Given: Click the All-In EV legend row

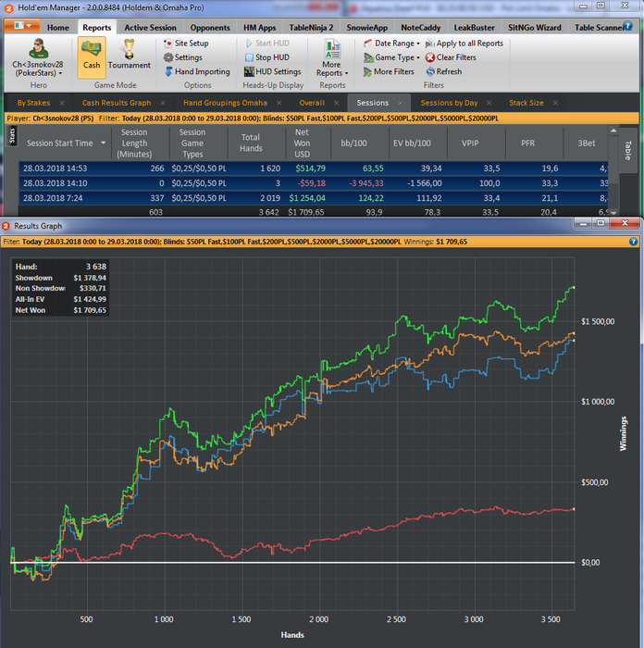Looking at the screenshot, I should tap(61, 299).
